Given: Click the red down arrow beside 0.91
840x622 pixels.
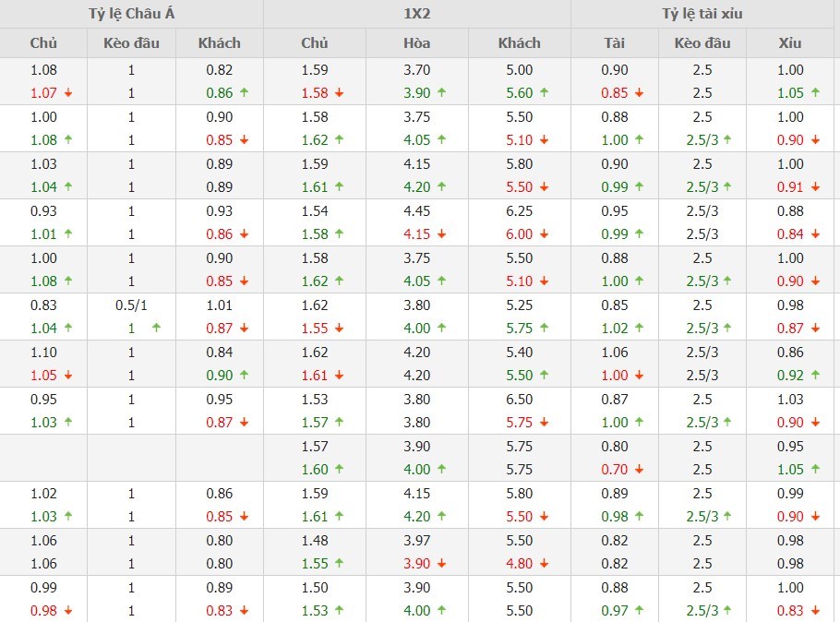Looking at the screenshot, I should point(817,187).
